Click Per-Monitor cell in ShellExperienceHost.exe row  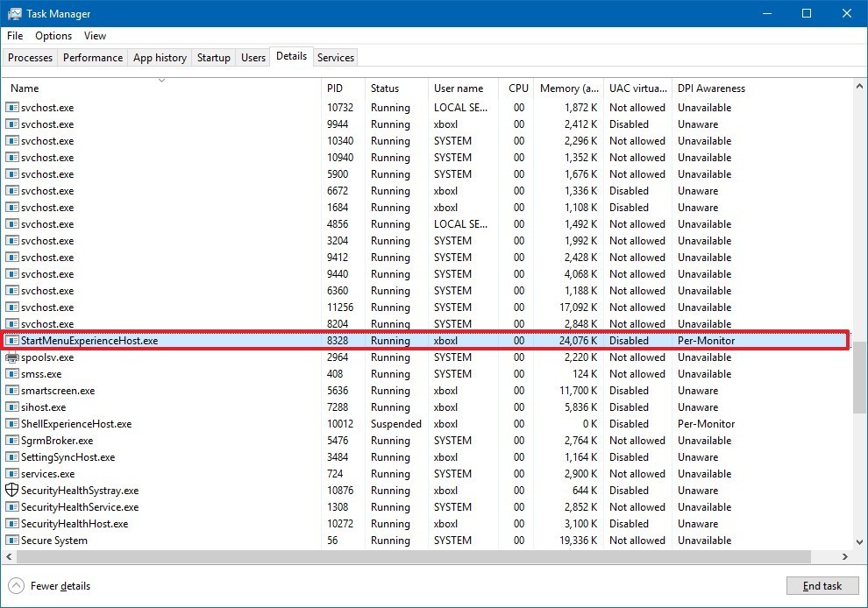[x=707, y=424]
